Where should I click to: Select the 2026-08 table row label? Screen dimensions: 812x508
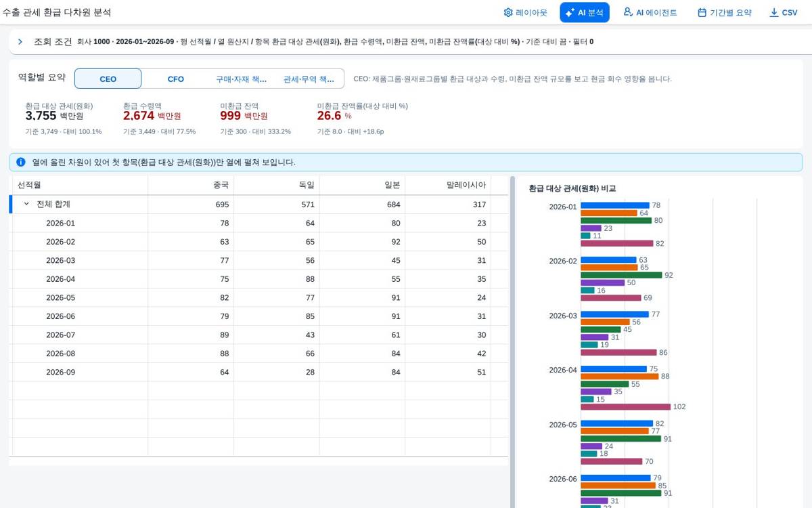(x=60, y=354)
